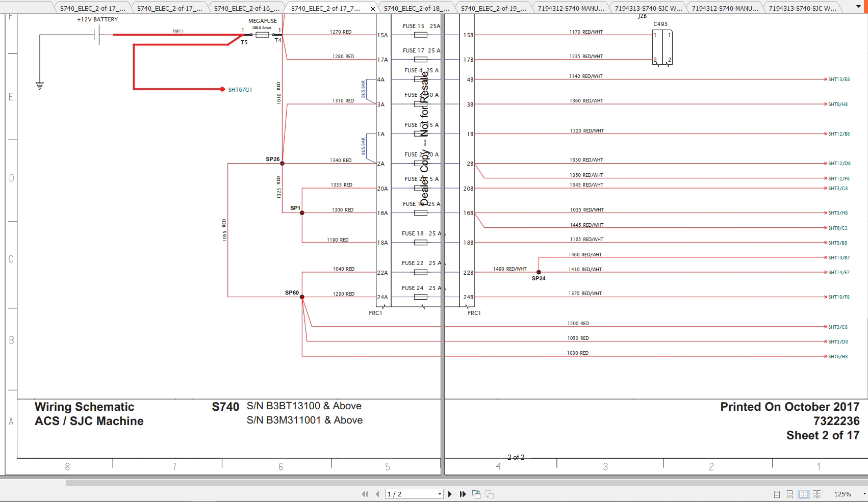Screen dimensions: 868x502
Task: Jump to the last page
Action: click(462, 494)
